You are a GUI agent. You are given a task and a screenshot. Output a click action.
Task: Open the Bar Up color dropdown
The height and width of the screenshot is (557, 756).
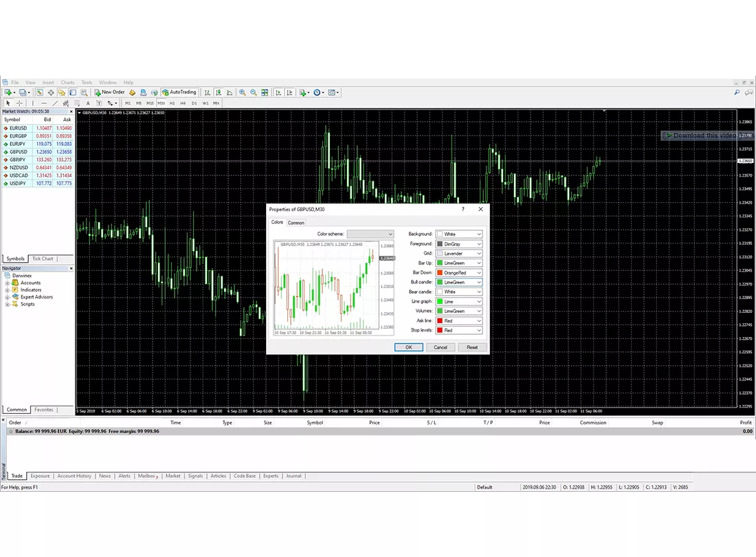[459, 263]
